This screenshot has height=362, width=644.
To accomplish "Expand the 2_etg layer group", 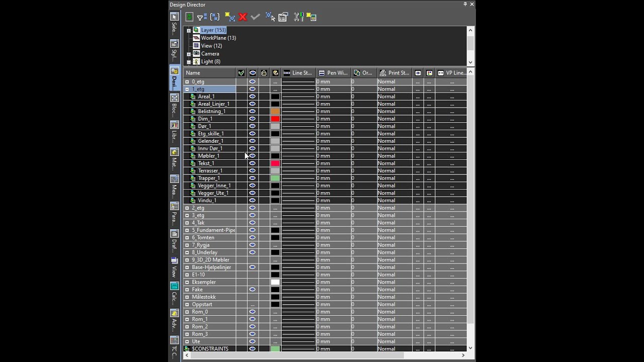I will [x=187, y=208].
